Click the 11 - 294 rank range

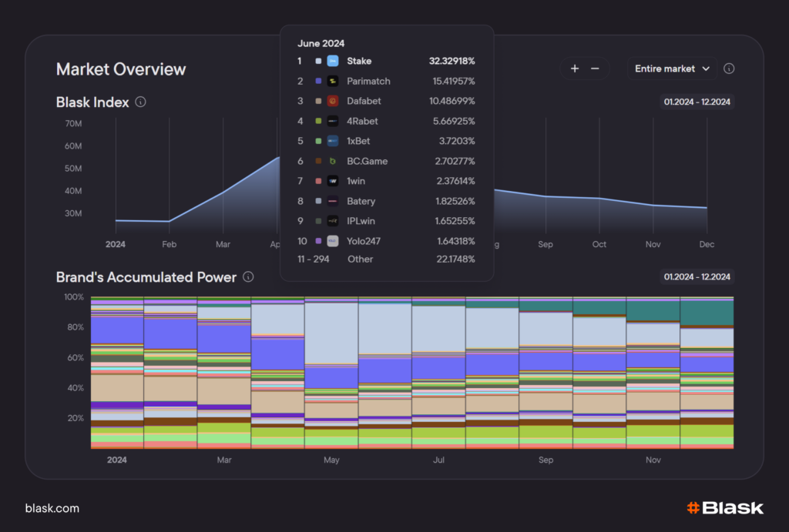[x=313, y=259]
